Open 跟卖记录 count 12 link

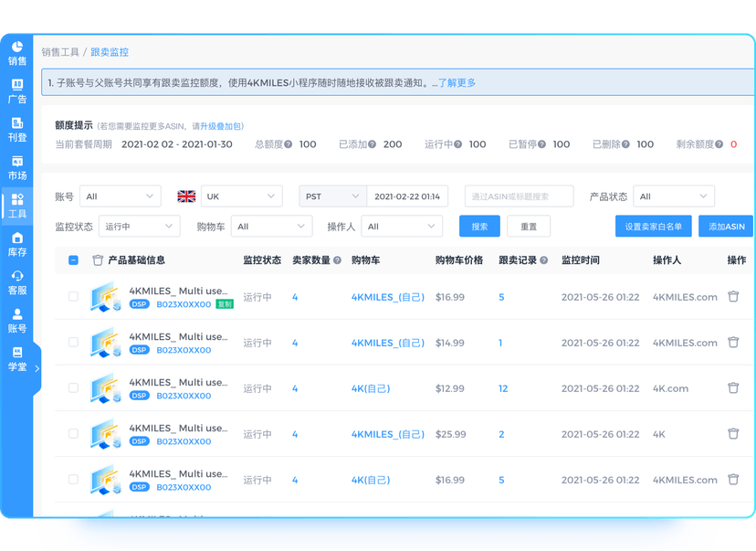click(503, 389)
